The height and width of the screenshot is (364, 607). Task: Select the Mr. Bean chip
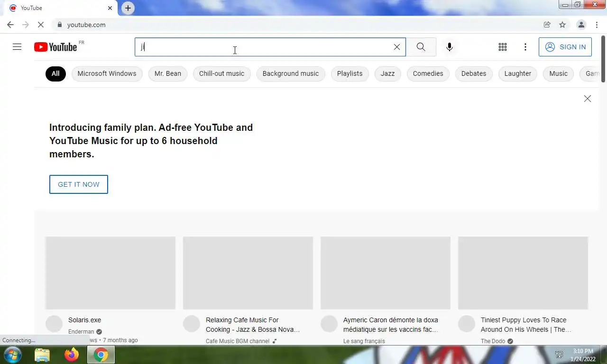pyautogui.click(x=168, y=73)
